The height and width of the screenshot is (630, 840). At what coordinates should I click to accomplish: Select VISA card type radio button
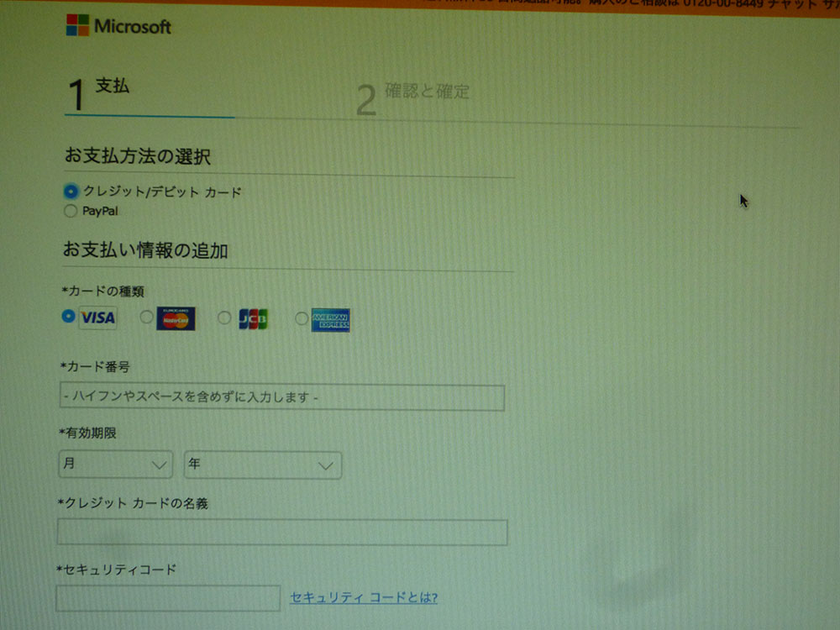pyautogui.click(x=68, y=316)
